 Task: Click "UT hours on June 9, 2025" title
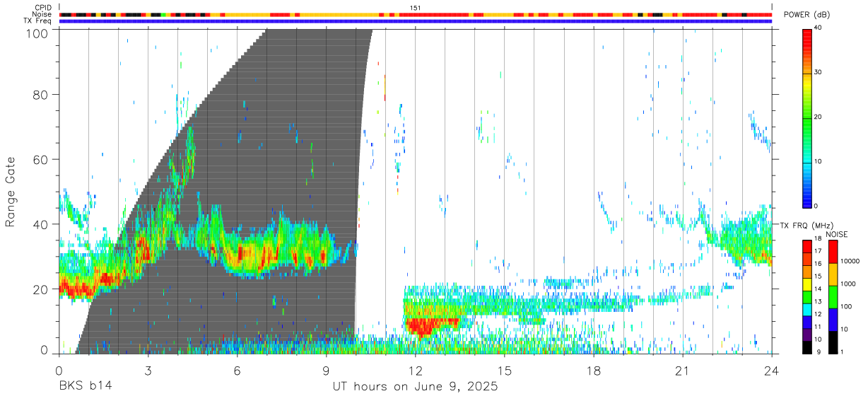[415, 387]
